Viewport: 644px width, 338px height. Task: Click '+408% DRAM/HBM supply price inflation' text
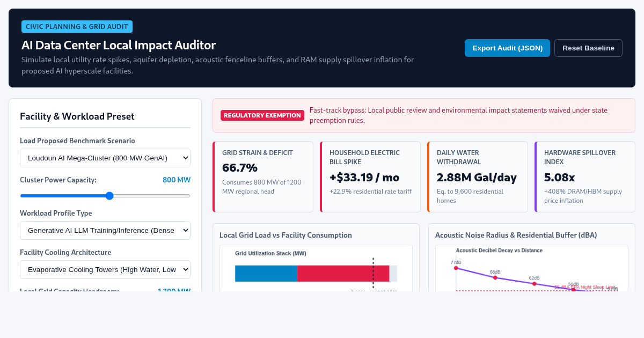583,196
